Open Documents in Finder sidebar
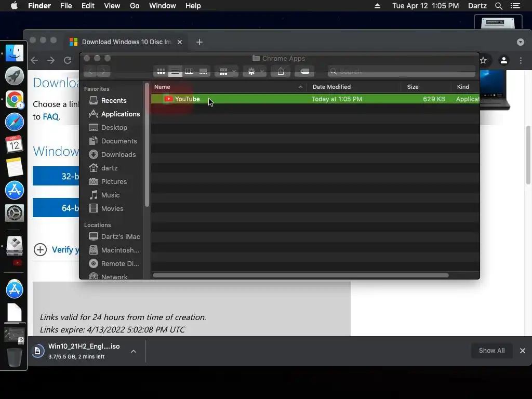 (x=113, y=141)
